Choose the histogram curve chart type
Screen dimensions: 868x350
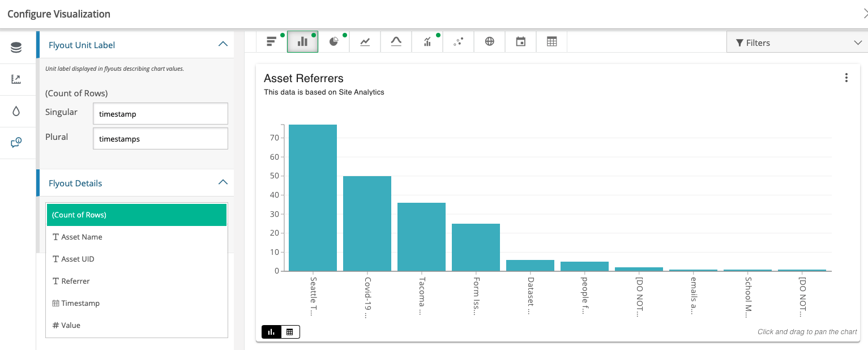(x=396, y=42)
